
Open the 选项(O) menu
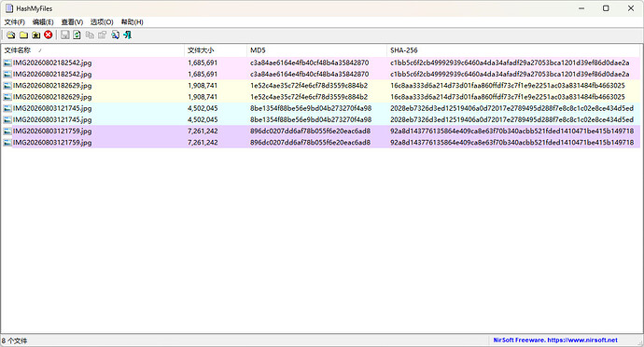102,21
